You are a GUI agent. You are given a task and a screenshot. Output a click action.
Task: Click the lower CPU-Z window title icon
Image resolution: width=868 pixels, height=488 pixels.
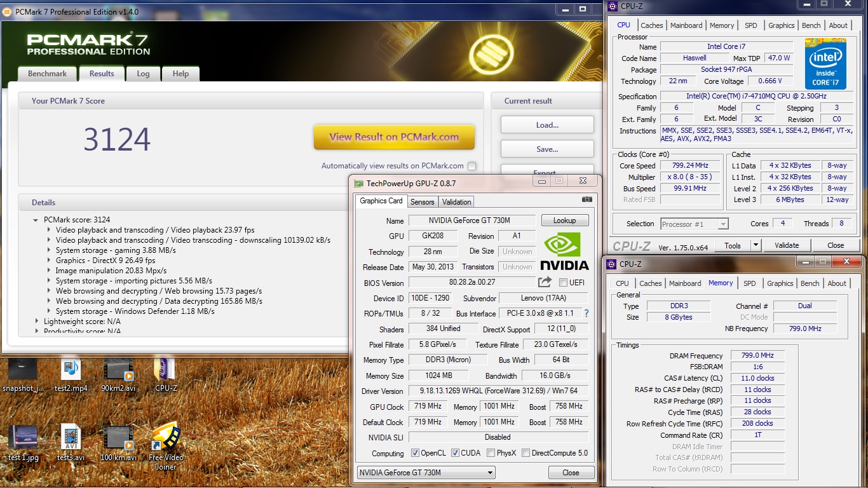pyautogui.click(x=612, y=264)
